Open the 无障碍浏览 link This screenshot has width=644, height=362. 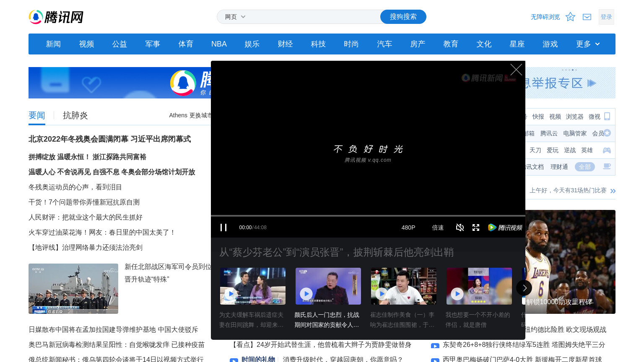(545, 17)
